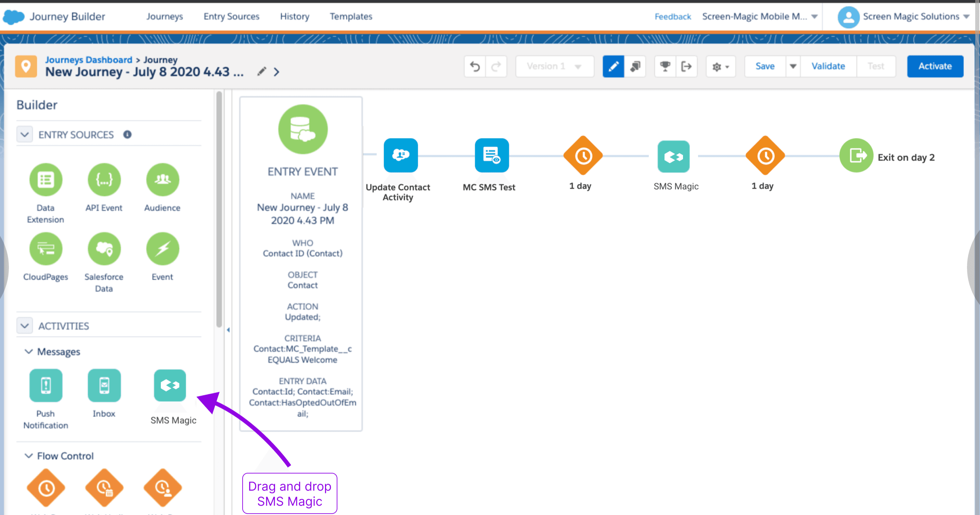Open the green Entry Event data icon
Viewport: 980px width, 515px height.
303,129
